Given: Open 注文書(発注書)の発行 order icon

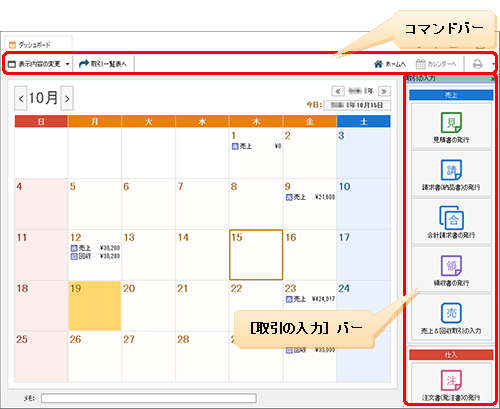Looking at the screenshot, I should pos(451,383).
